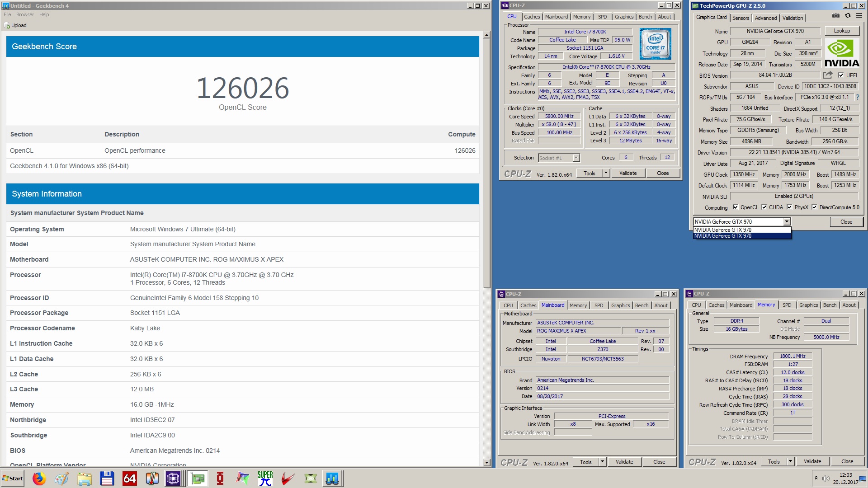Click the GPU-Z Name field GTX 970
This screenshot has height=488, width=868.
[x=775, y=31]
